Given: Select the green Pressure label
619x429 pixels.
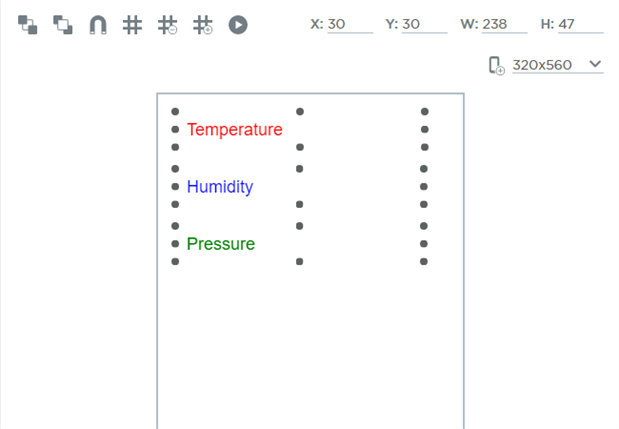Looking at the screenshot, I should [221, 244].
